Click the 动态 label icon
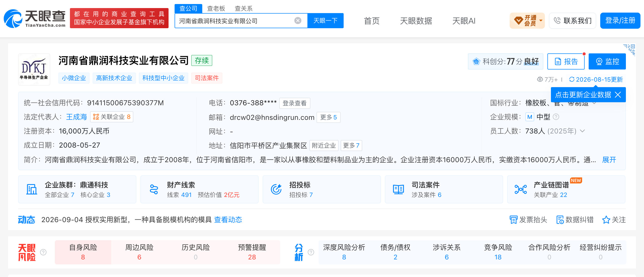 click(26, 220)
